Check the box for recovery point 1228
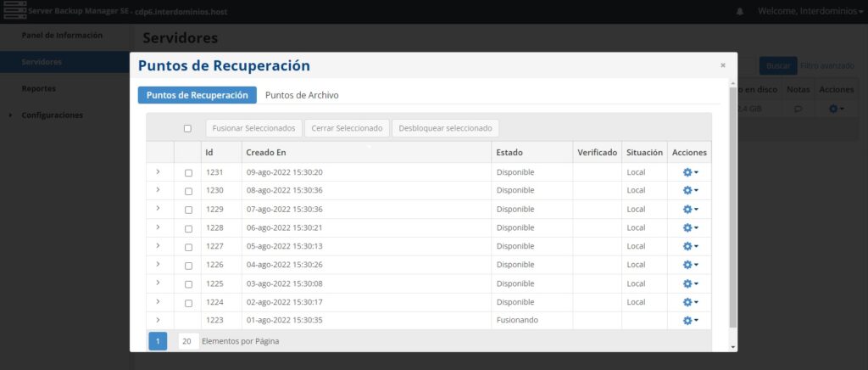868x370 pixels. pyautogui.click(x=188, y=228)
